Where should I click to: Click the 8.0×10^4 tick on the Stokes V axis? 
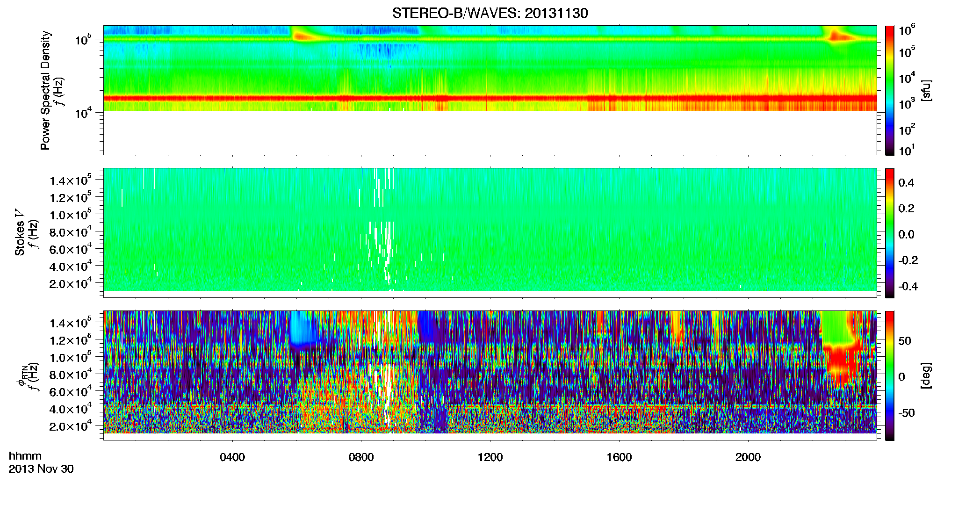pyautogui.click(x=71, y=232)
